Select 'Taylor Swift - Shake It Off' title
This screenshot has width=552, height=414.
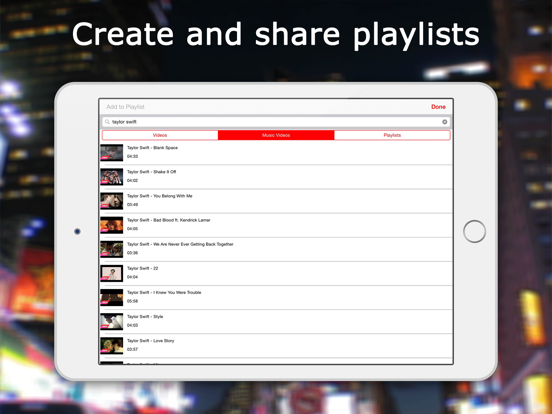(151, 172)
